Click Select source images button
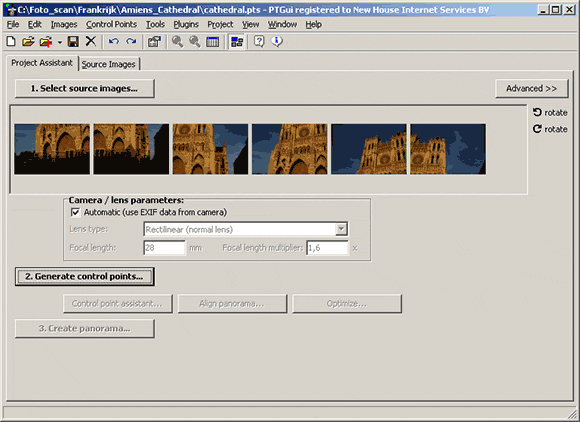This screenshot has width=580, height=422. click(x=85, y=88)
